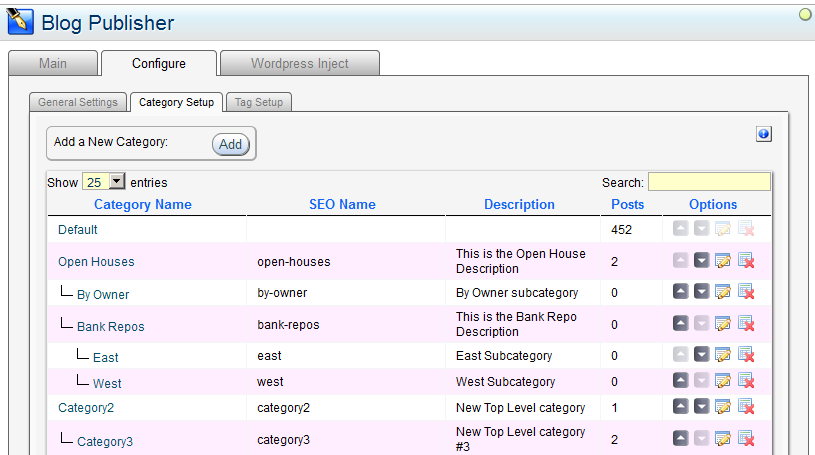This screenshot has width=815, height=455.
Task: Edit the Open Houses category
Action: [x=723, y=260]
